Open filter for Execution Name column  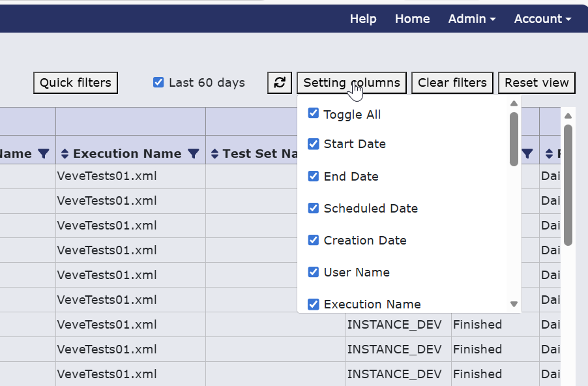pos(194,153)
